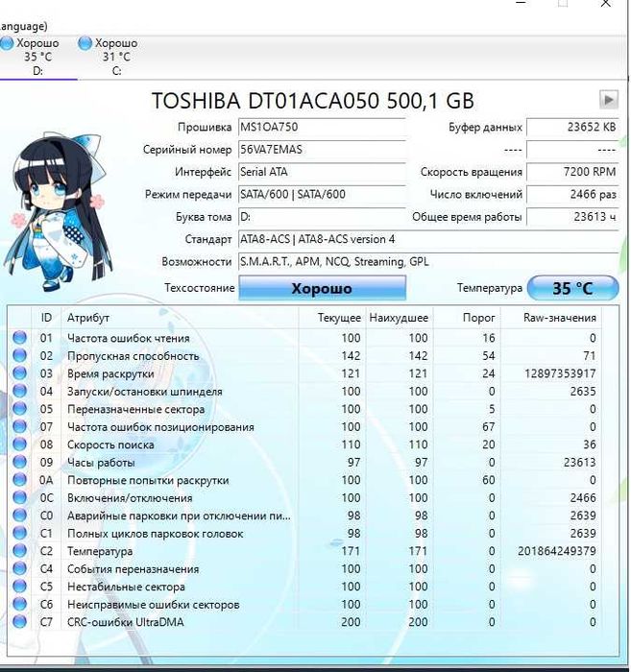The height and width of the screenshot is (672, 631).
Task: Click the rotation speed value 7200 RPM
Action: 572,172
